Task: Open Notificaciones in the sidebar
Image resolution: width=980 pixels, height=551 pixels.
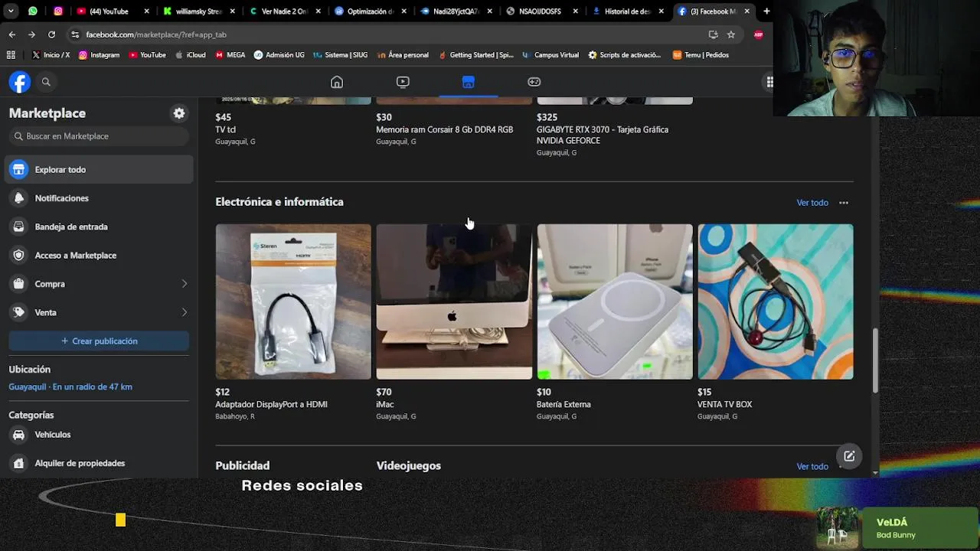Action: click(99, 198)
